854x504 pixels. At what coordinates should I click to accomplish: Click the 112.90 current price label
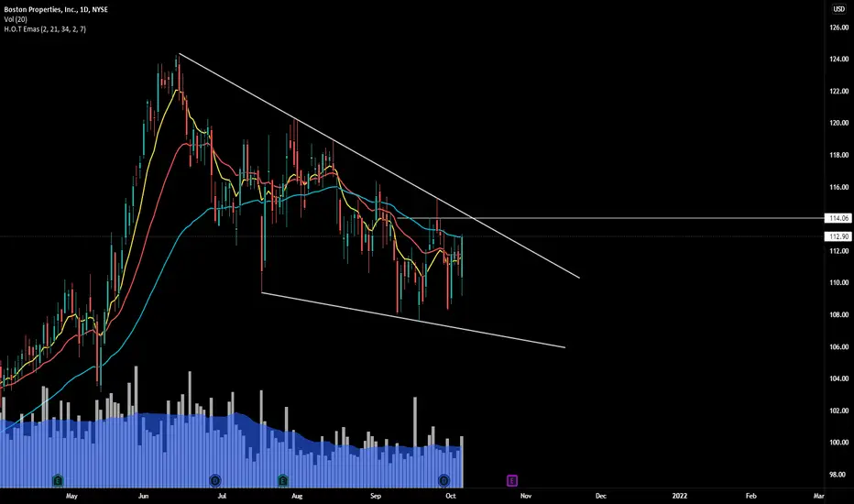tap(838, 236)
